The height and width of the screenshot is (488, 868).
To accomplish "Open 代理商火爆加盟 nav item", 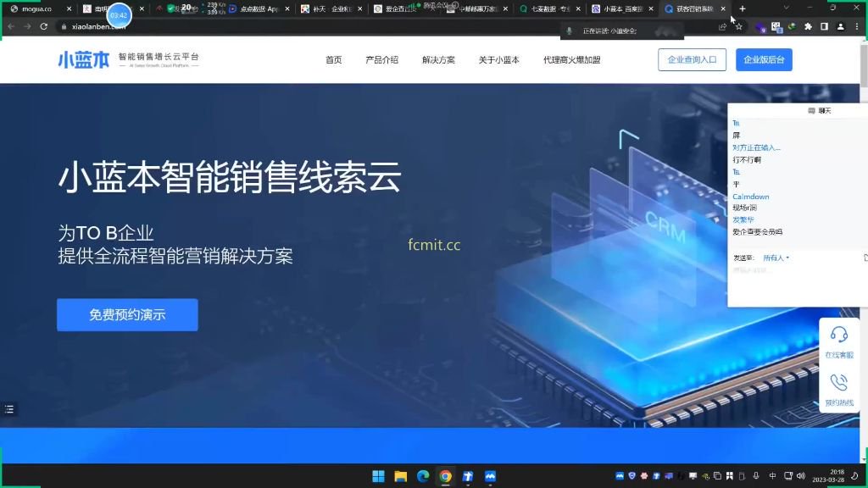I will click(572, 60).
